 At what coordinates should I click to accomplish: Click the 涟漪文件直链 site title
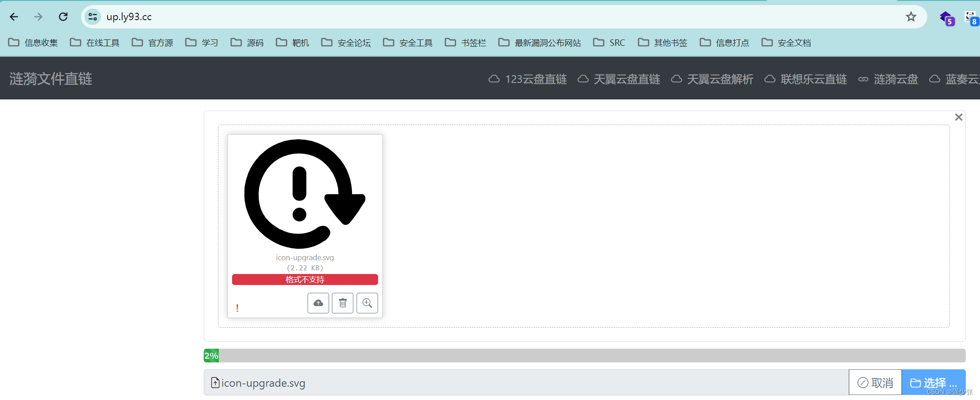[x=51, y=79]
